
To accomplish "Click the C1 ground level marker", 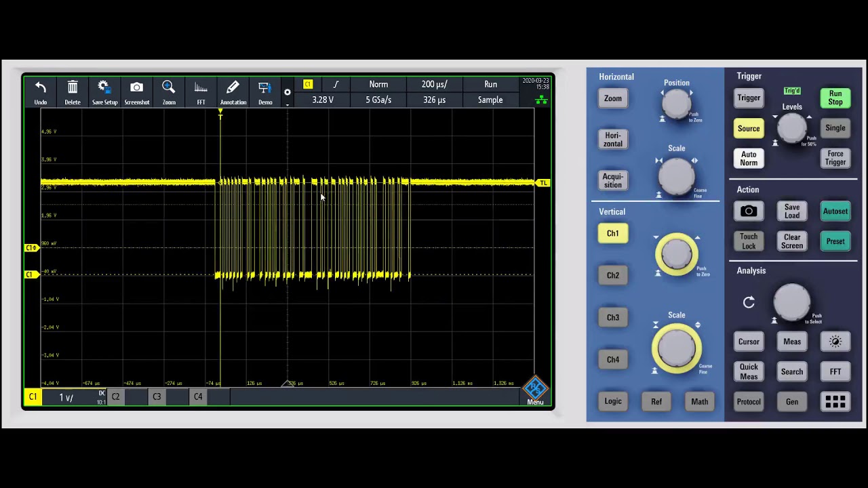I will (31, 274).
